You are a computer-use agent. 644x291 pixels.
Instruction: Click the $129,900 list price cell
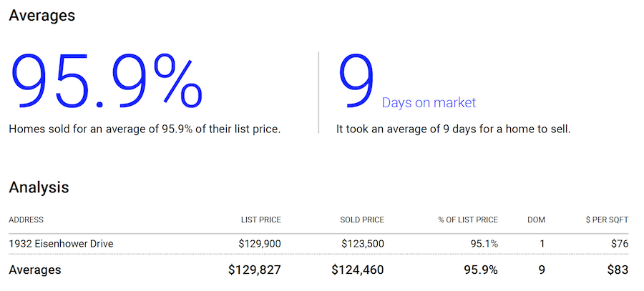click(259, 244)
